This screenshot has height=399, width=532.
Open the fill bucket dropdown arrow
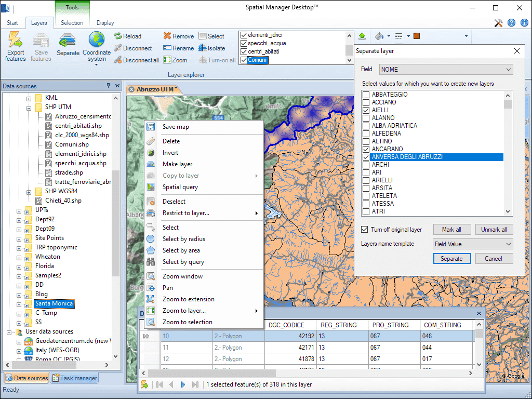point(389,36)
